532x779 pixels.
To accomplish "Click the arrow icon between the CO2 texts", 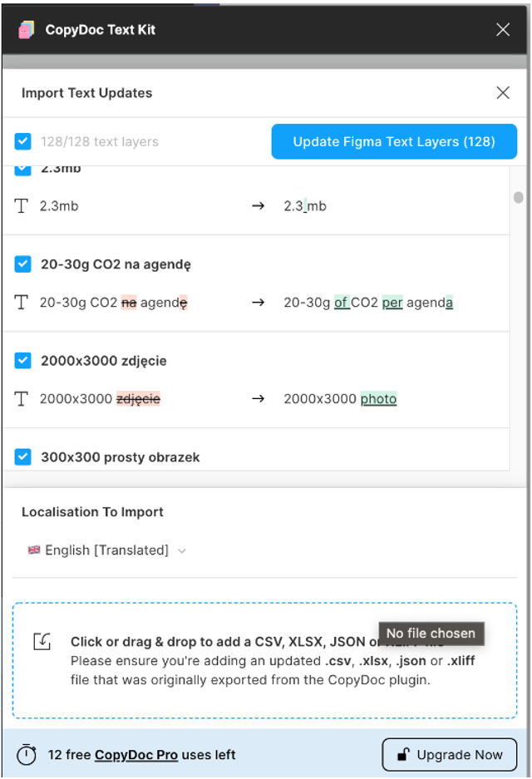I will pos(255,303).
